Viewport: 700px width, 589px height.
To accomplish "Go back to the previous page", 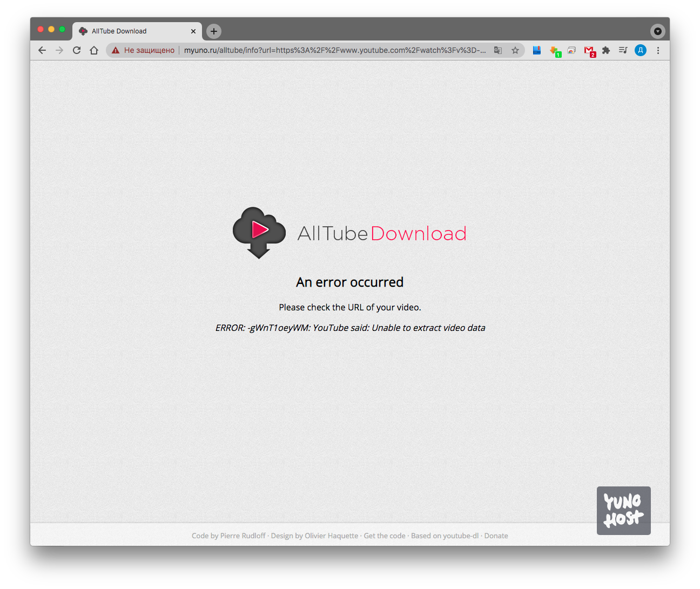I will click(42, 50).
